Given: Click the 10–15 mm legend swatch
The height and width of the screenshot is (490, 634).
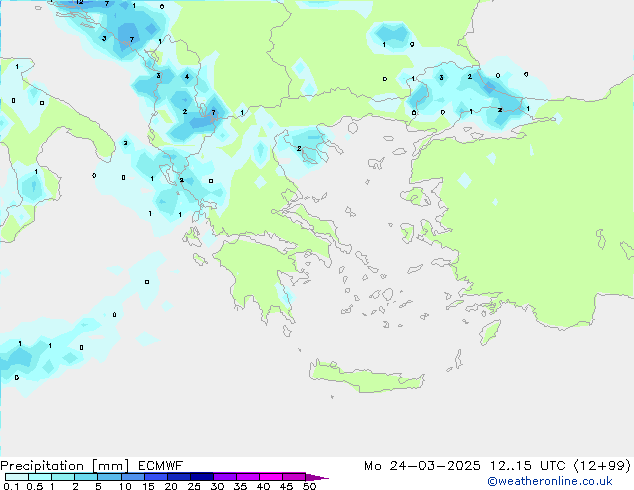Looking at the screenshot, I should pyautogui.click(x=132, y=477).
